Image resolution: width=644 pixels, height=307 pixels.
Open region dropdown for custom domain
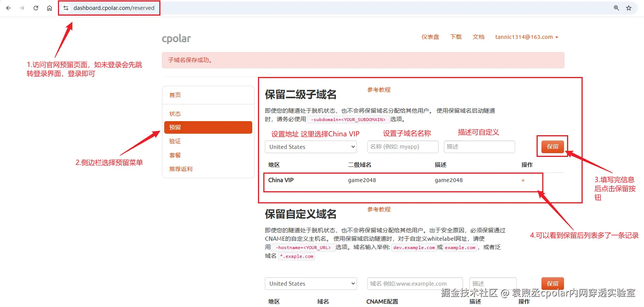point(311,284)
